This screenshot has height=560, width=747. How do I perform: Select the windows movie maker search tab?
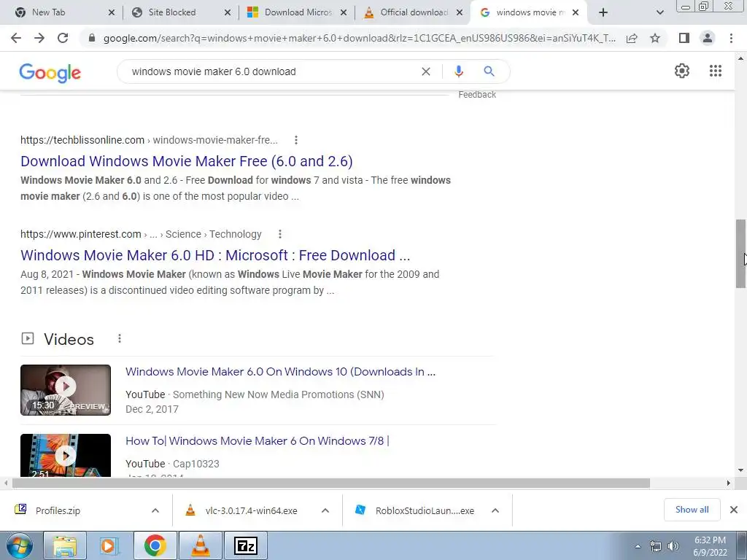(529, 12)
